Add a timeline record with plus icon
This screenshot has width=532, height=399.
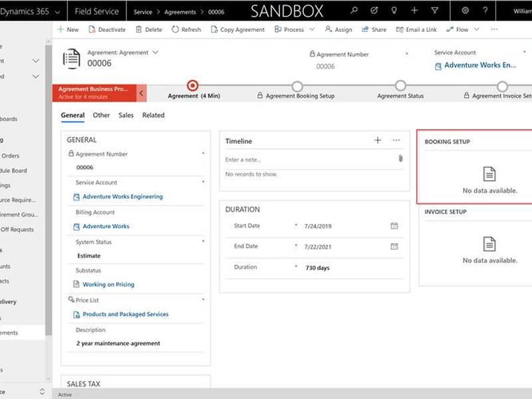(378, 140)
